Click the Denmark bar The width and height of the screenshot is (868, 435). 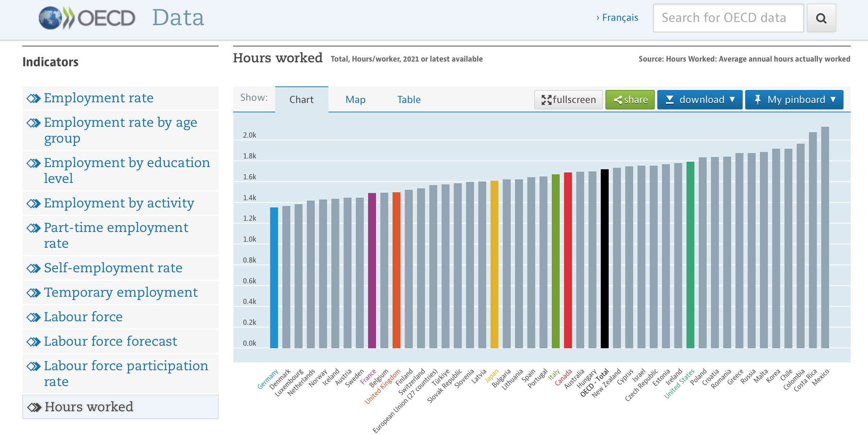coord(286,277)
